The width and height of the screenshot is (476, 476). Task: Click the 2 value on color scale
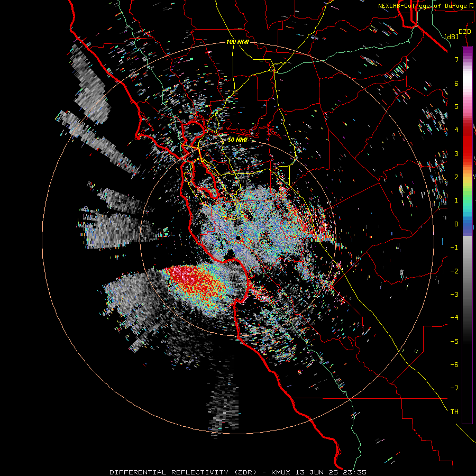pyautogui.click(x=456, y=177)
